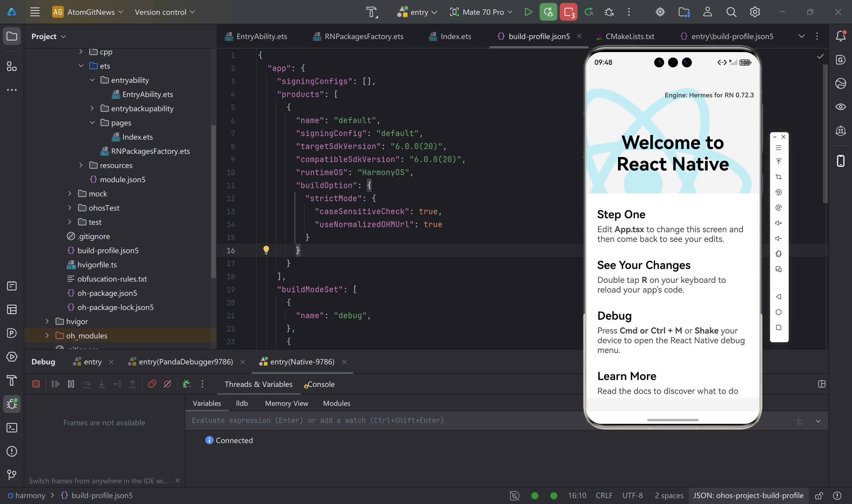Open View Breakpoints in debug toolbar
Viewport: 852px width, 504px height.
pos(152,384)
